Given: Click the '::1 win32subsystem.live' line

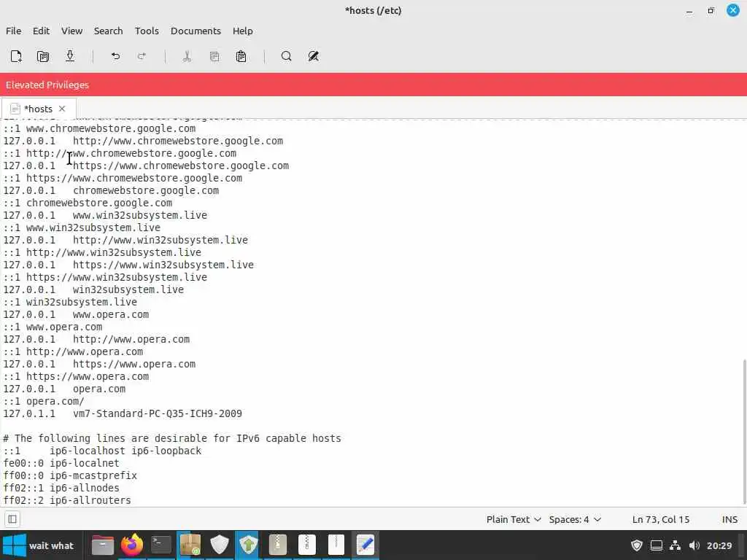Looking at the screenshot, I should tap(70, 303).
